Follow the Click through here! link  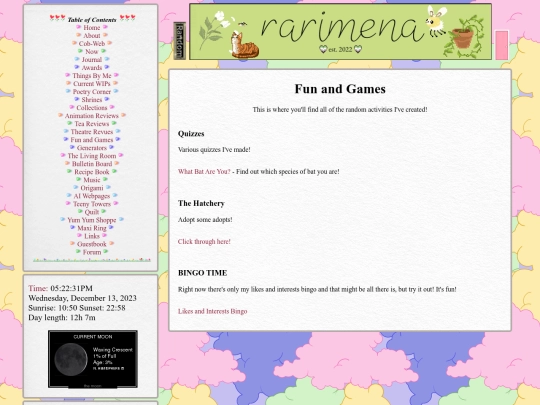click(204, 241)
